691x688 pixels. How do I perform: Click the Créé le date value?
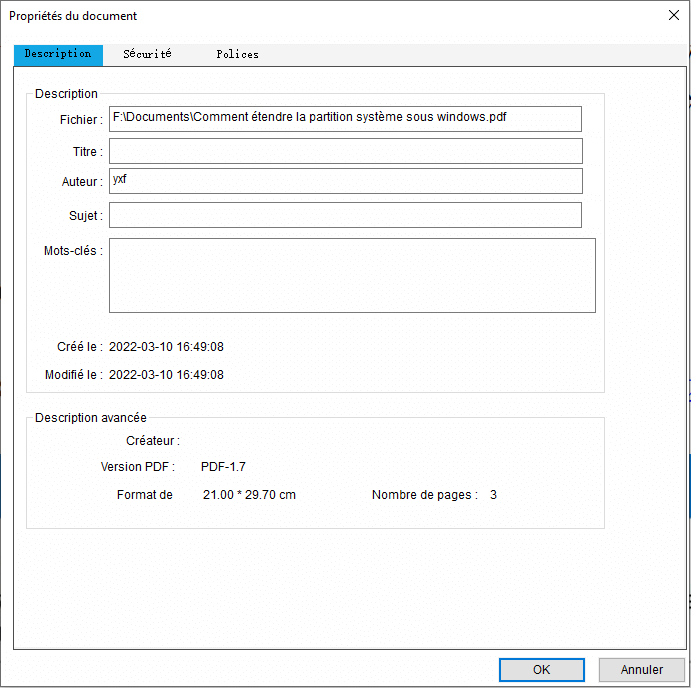166,347
